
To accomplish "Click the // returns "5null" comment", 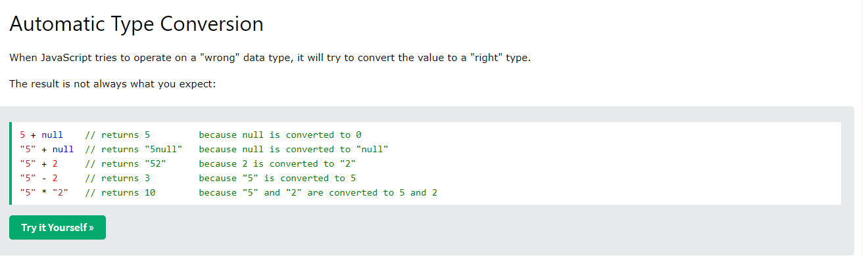I will pyautogui.click(x=133, y=149).
